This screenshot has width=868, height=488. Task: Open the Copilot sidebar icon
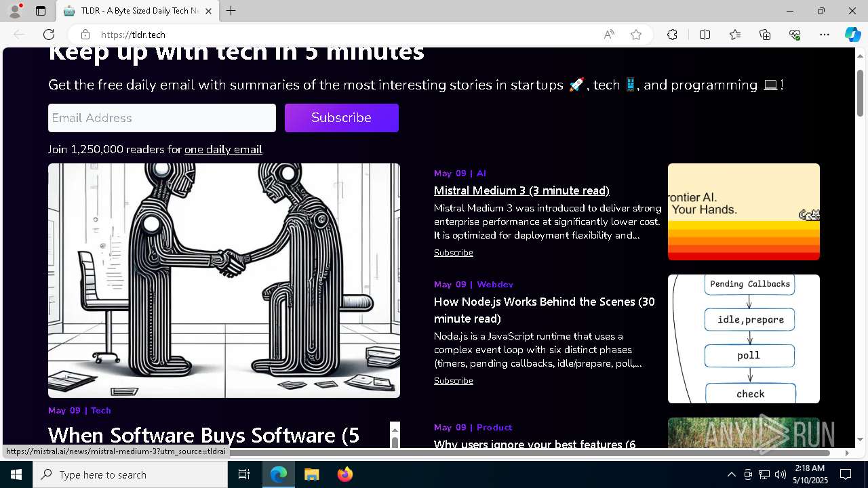pyautogui.click(x=852, y=35)
